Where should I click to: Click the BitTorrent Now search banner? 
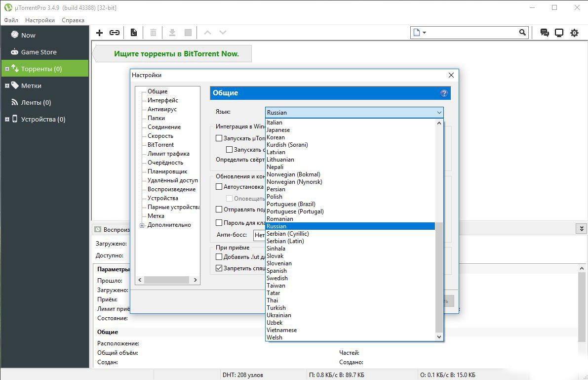click(172, 54)
